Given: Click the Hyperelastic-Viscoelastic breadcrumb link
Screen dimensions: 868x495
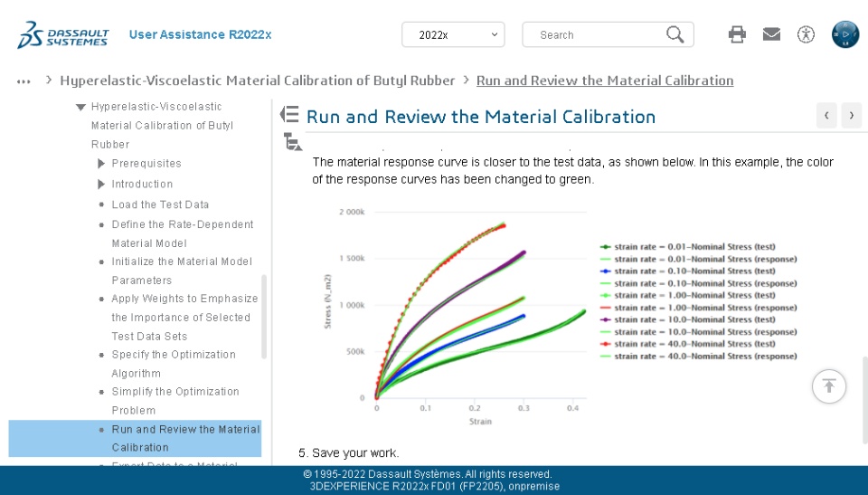Looking at the screenshot, I should click(x=258, y=81).
